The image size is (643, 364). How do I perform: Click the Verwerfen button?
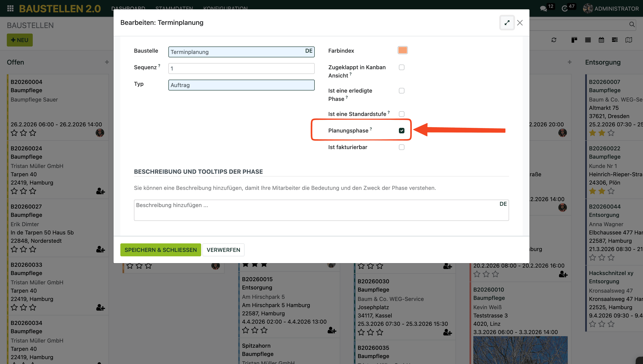(223, 250)
